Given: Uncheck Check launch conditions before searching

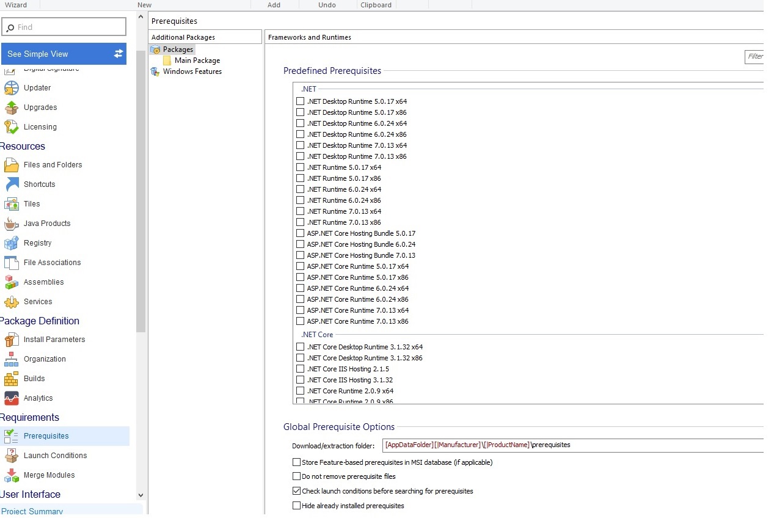Looking at the screenshot, I should (296, 491).
